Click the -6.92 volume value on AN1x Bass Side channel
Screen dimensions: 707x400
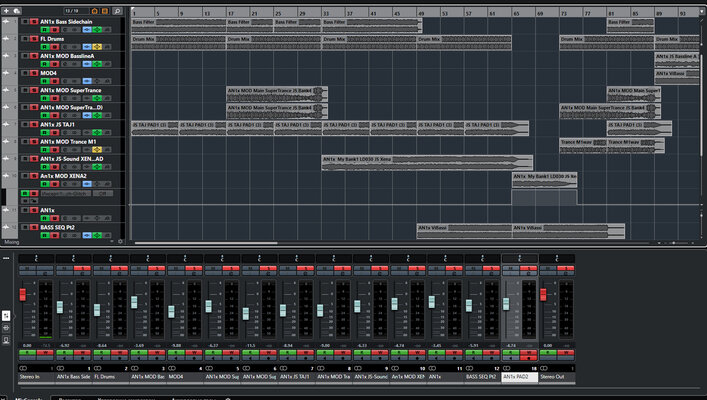64,345
